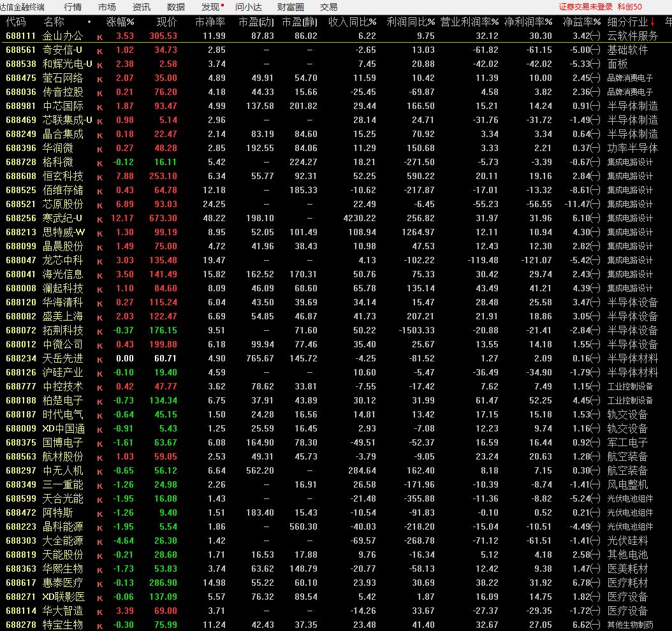Click the K icon next to 寒武纪-U
Viewport: 672px width, 631px height.
point(100,220)
